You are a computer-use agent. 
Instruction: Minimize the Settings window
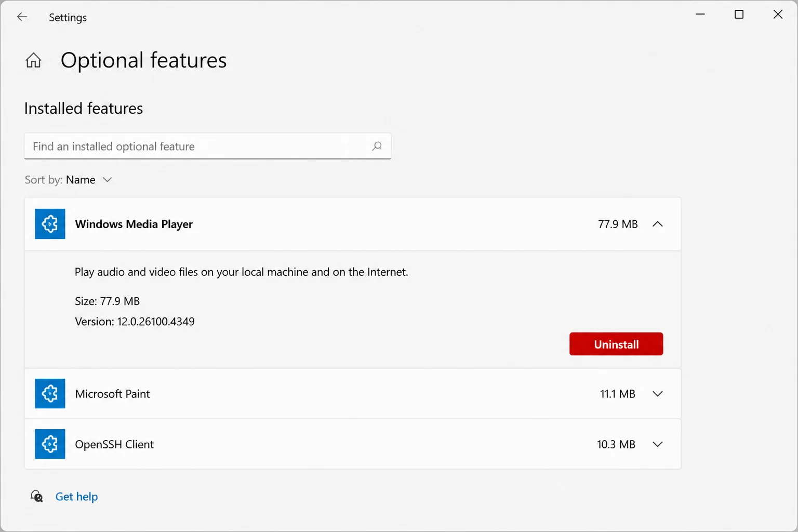pos(700,15)
